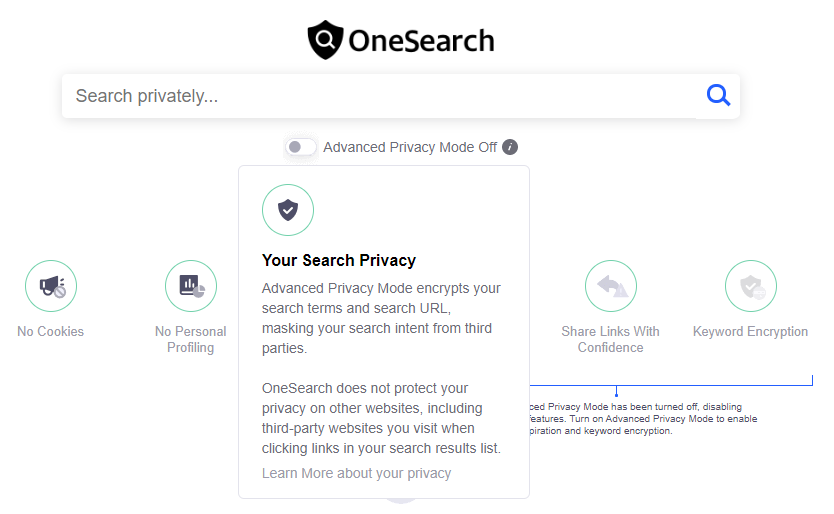834x514 pixels.
Task: Click the OneSearch shield logo
Action: coord(326,40)
